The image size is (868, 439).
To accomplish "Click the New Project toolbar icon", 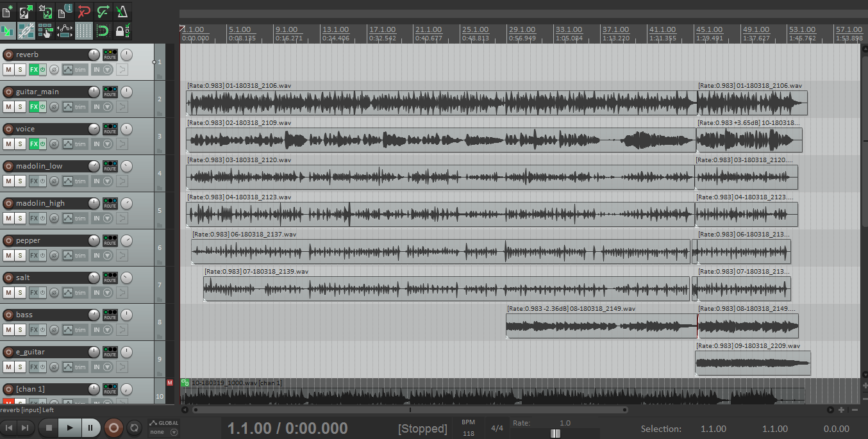I will point(8,11).
